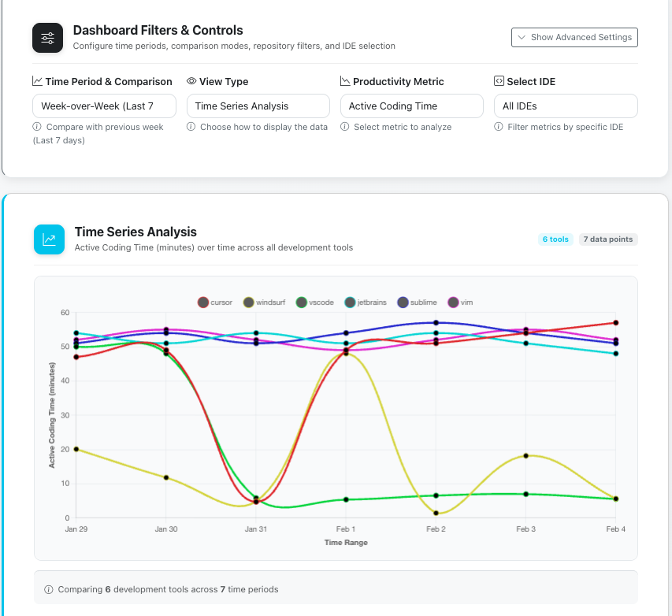
Task: Click the line chart icon beside Time Period & Comparison
Action: point(38,81)
